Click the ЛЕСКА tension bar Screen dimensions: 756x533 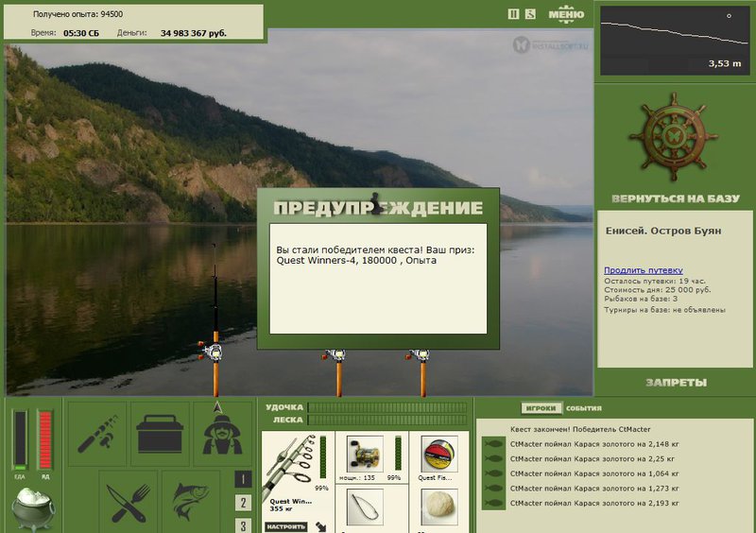[387, 421]
